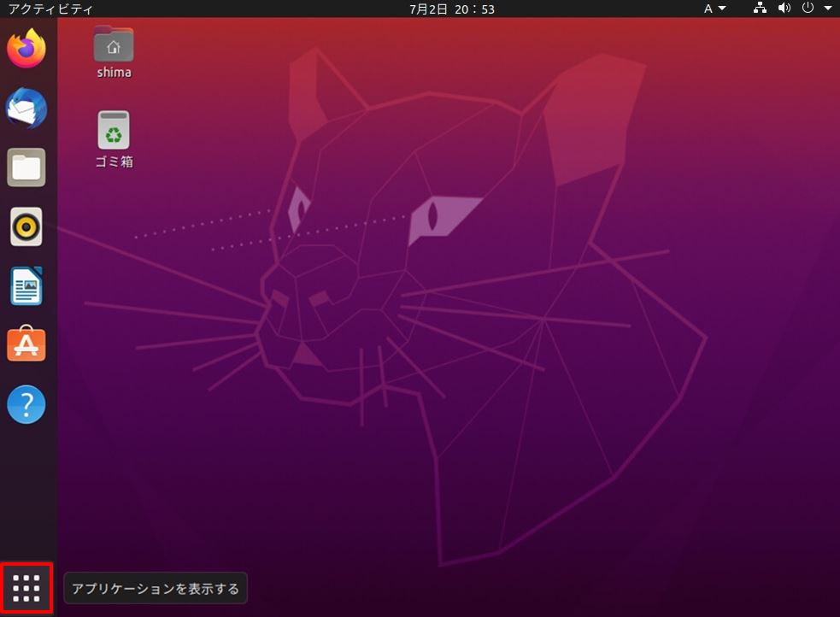
Task: Open the Help question mark icon
Action: click(26, 404)
